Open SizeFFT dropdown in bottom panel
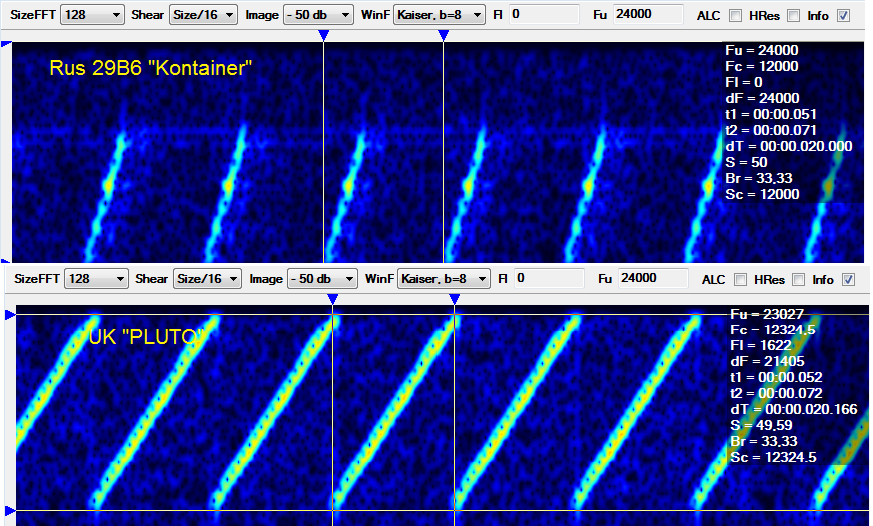The width and height of the screenshot is (873, 526). 96,279
